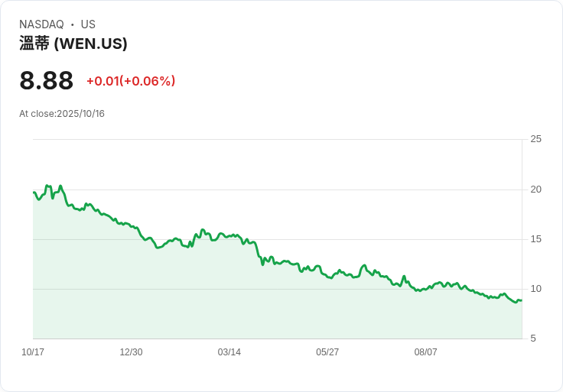Select the 5 price axis label
Image resolution: width=563 pixels, height=392 pixels.
(533, 339)
